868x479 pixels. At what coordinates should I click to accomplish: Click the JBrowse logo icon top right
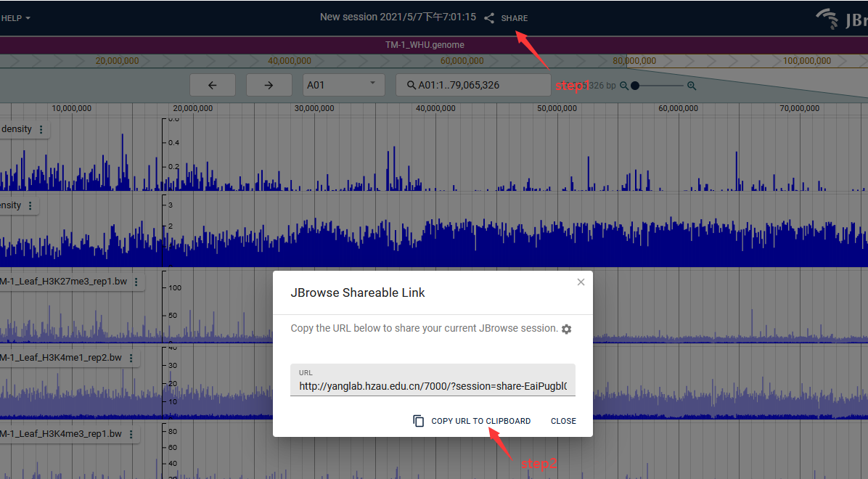(827, 19)
